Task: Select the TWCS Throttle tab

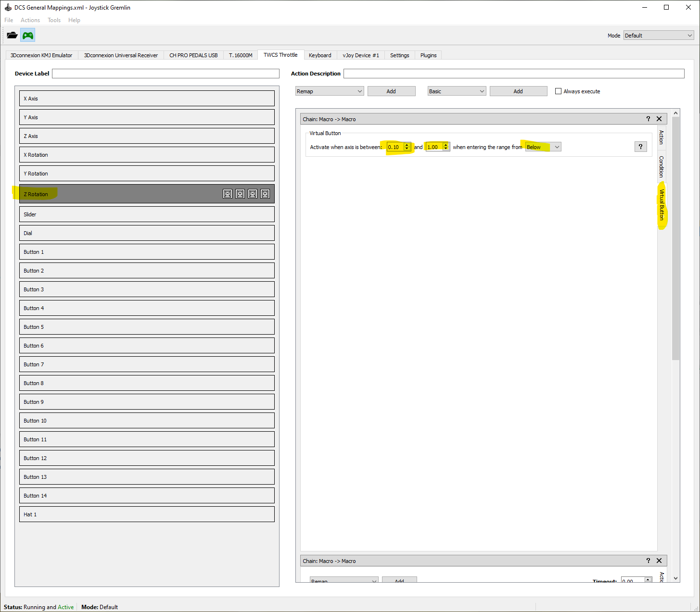Action: [280, 55]
